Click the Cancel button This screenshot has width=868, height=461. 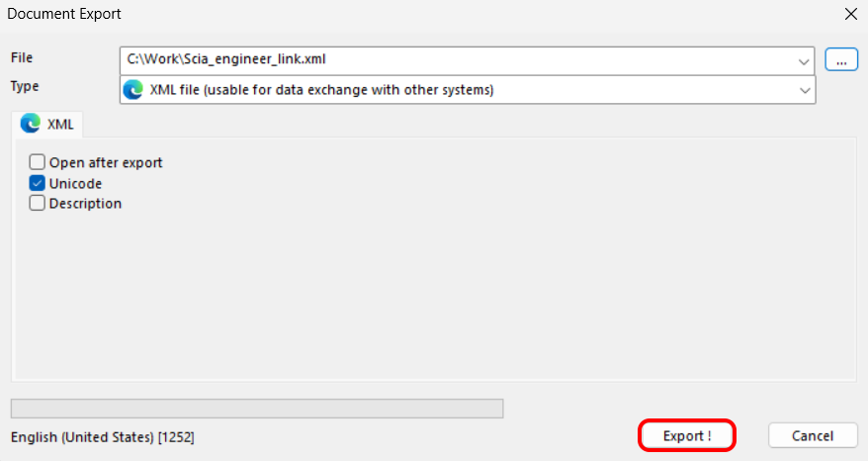[x=813, y=435]
